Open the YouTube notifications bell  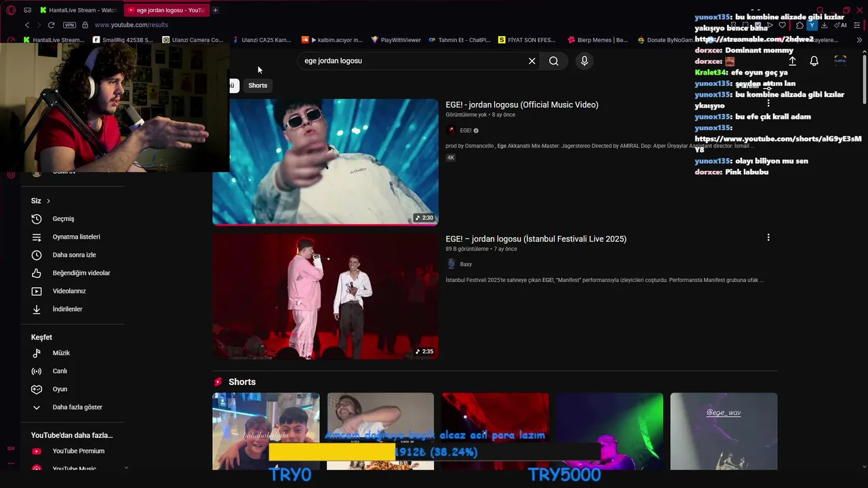[814, 61]
